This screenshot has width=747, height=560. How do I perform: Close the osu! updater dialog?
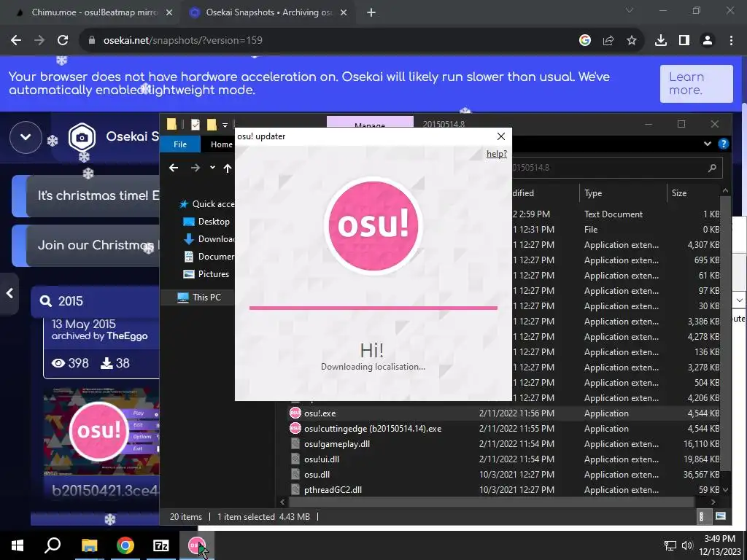pyautogui.click(x=500, y=136)
